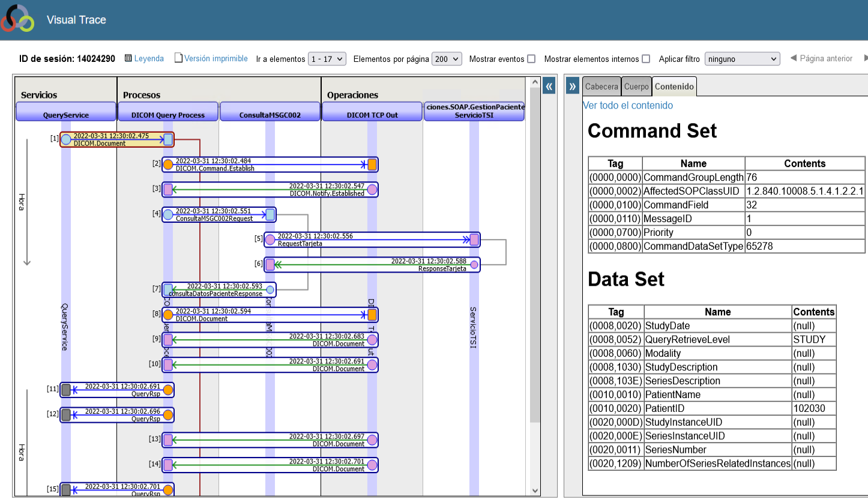Click the Visual Trace logo icon

[x=17, y=19]
